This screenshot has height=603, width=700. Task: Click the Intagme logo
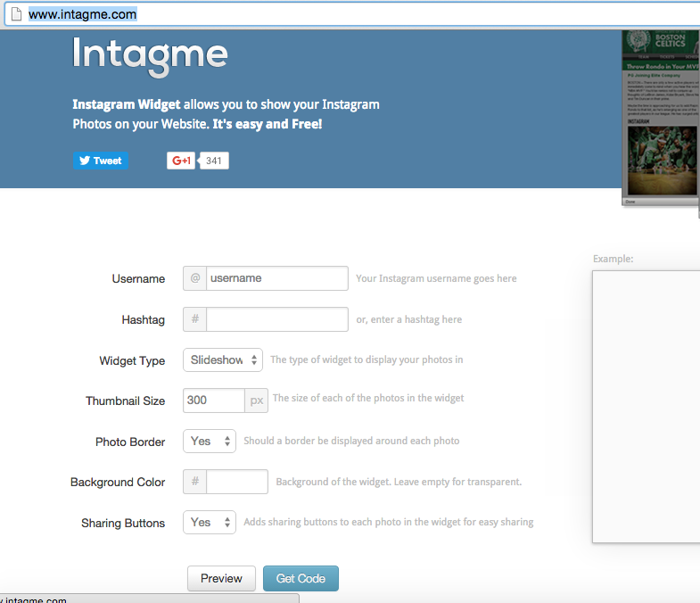[x=150, y=57]
